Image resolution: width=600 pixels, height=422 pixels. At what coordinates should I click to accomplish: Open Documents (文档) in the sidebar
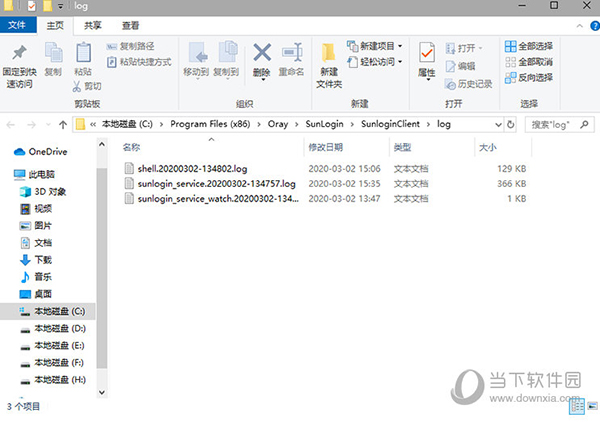(x=36, y=243)
